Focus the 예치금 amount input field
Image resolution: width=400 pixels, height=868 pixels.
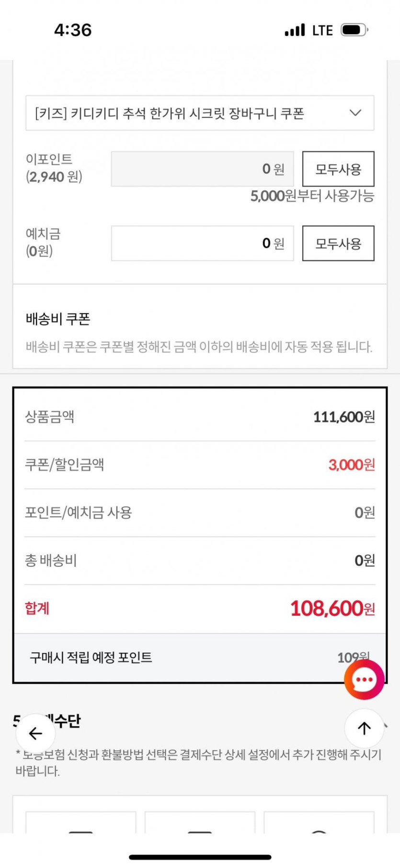click(x=202, y=244)
